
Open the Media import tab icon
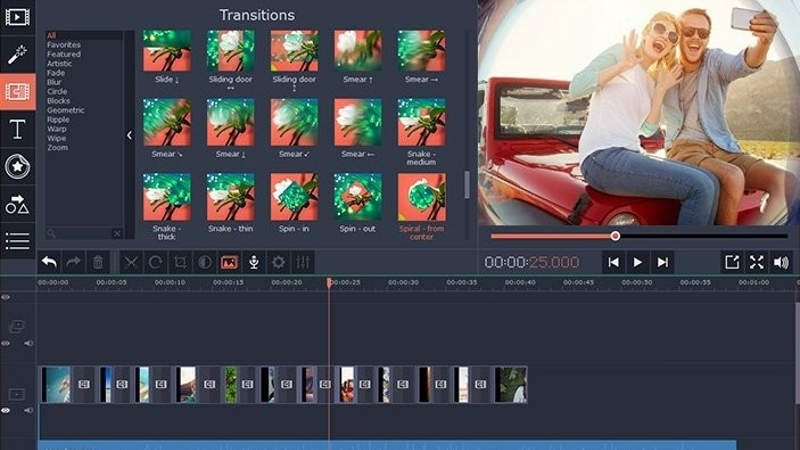click(x=17, y=17)
